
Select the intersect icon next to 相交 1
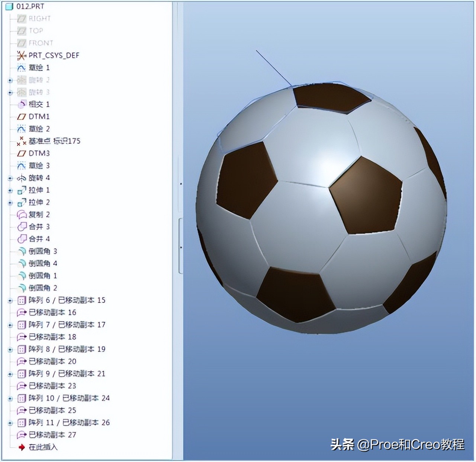point(21,105)
